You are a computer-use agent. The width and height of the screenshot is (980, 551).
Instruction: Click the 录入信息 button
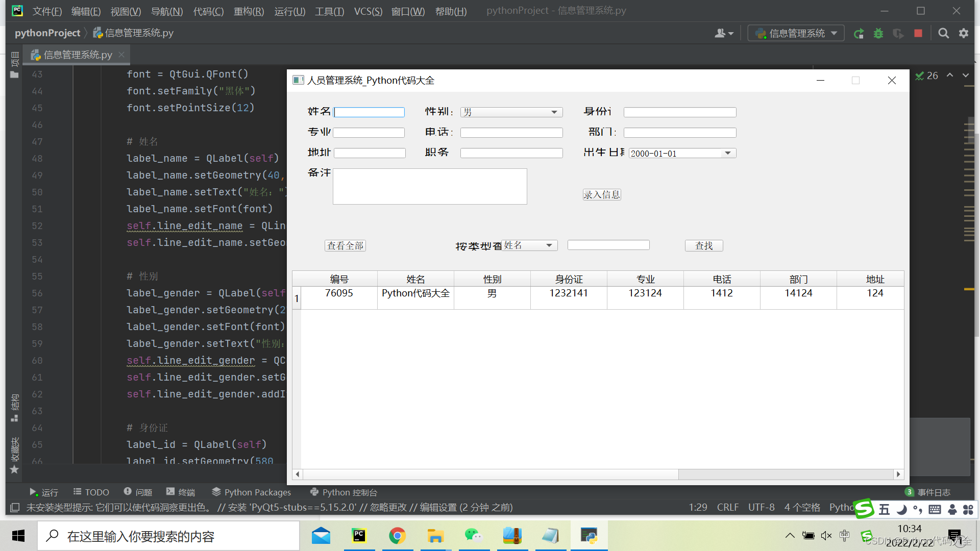[602, 194]
